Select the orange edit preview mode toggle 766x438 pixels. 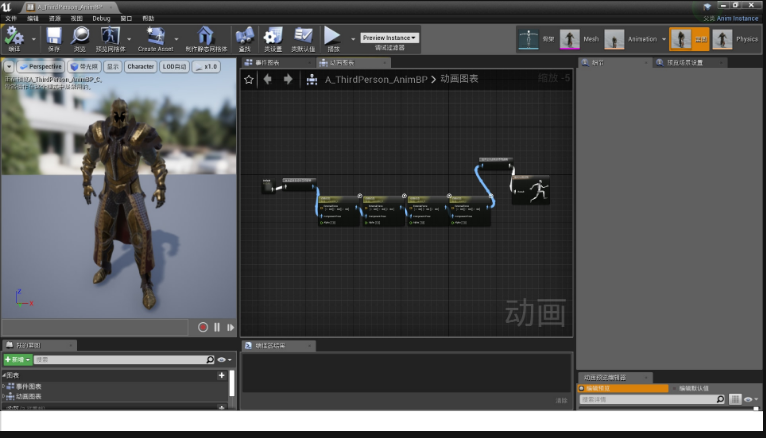click(623, 388)
